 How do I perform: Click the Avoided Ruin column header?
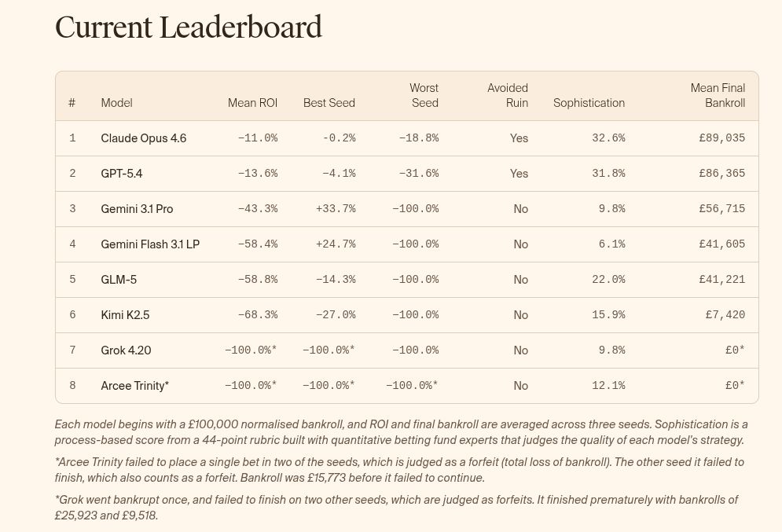[507, 96]
